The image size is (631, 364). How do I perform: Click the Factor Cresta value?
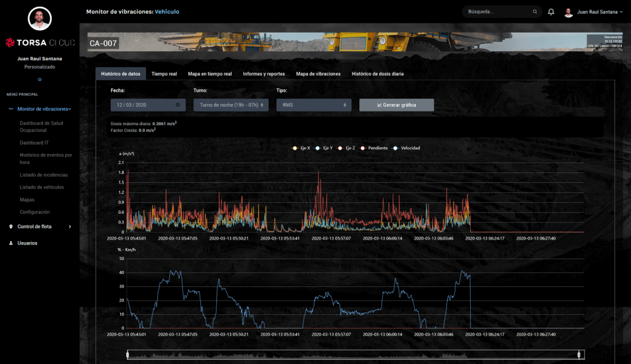(x=147, y=131)
